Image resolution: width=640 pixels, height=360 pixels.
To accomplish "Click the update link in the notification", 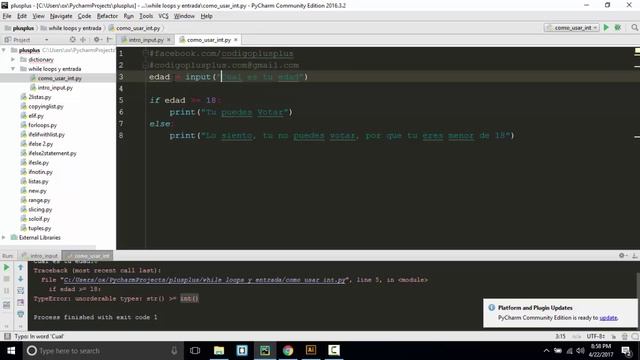I will (608, 318).
